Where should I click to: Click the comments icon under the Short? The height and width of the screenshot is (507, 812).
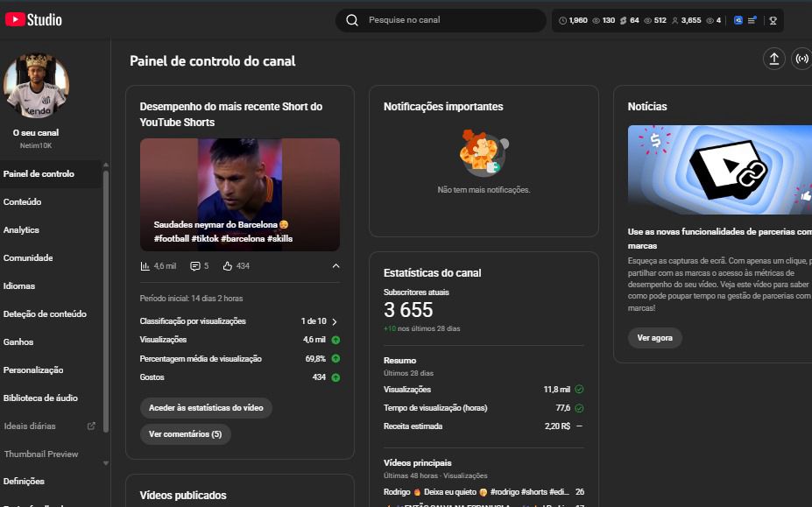(x=194, y=266)
